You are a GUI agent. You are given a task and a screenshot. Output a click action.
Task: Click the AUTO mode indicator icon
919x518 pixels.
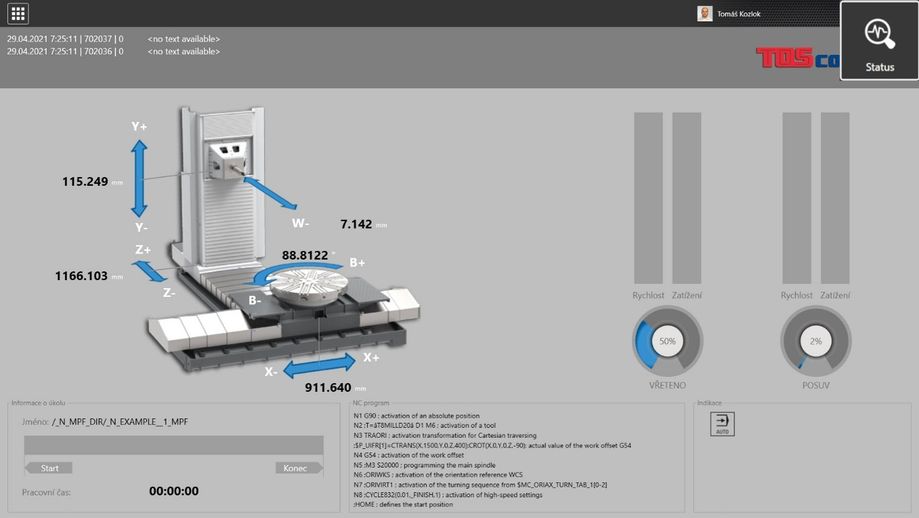721,425
